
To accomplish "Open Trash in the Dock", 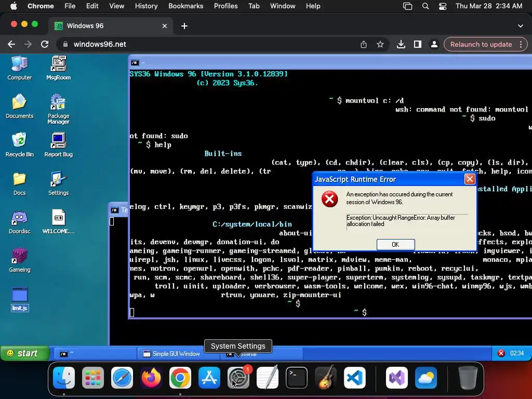I will click(468, 378).
